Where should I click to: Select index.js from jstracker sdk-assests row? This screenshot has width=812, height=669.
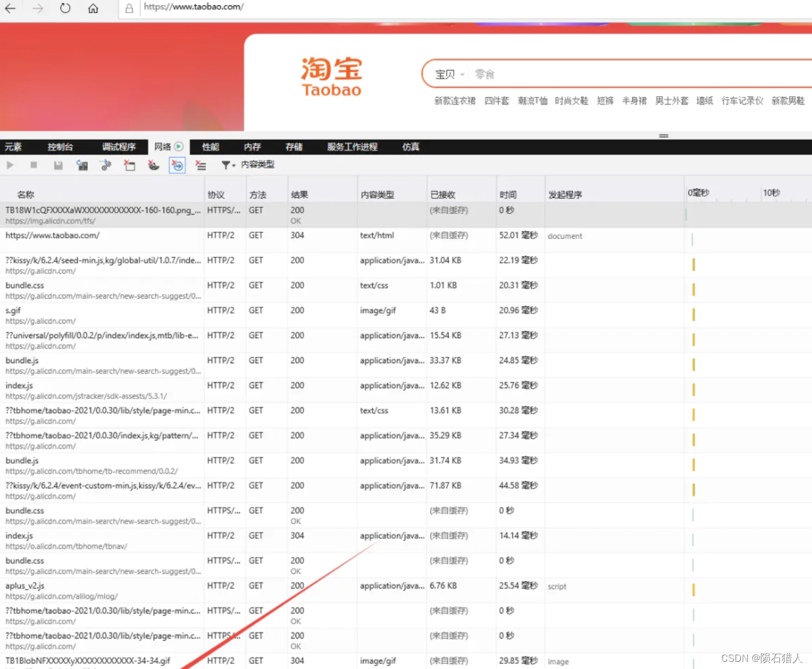[x=406, y=391]
